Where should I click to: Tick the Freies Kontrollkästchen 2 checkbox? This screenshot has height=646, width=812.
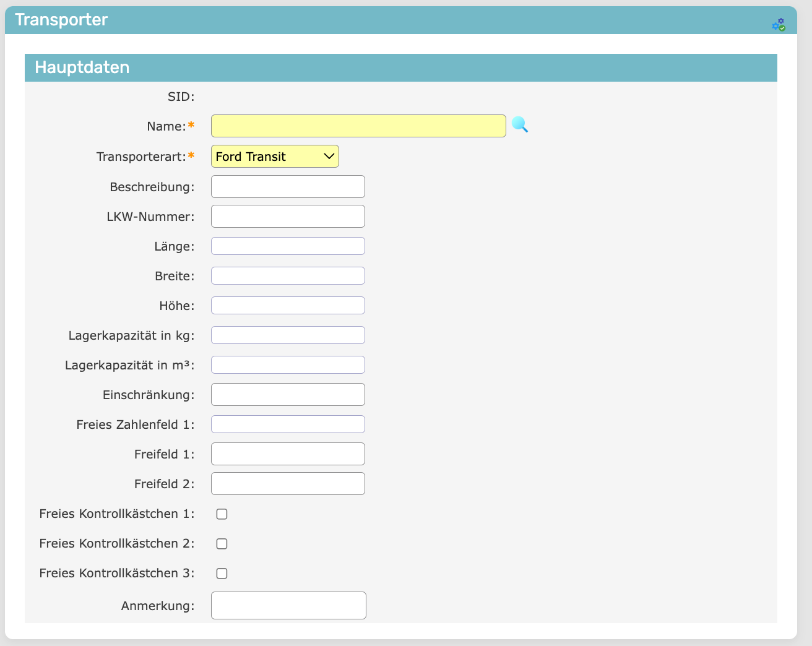222,544
